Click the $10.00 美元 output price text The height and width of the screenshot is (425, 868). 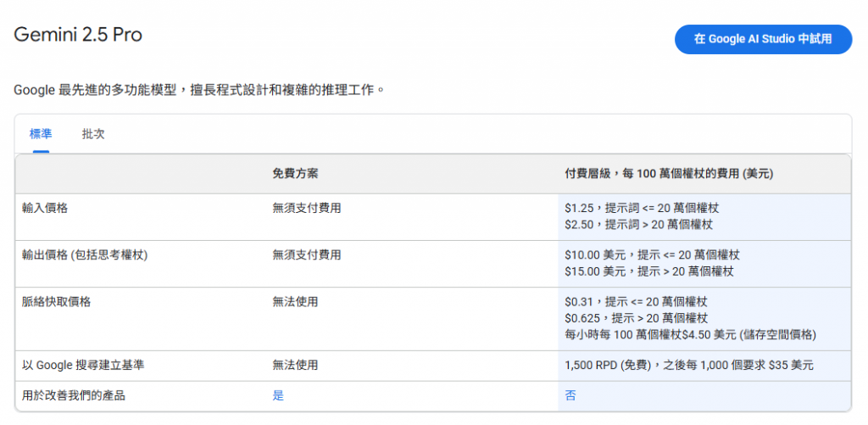pos(652,254)
